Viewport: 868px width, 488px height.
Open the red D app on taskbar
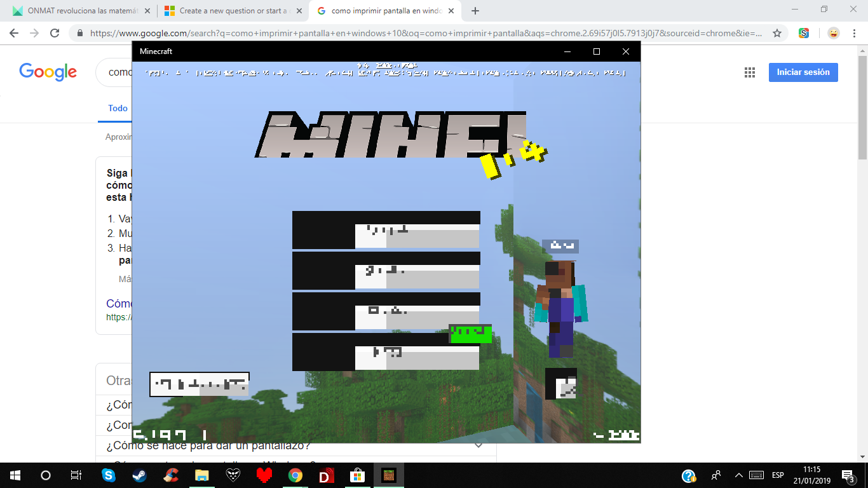point(326,475)
